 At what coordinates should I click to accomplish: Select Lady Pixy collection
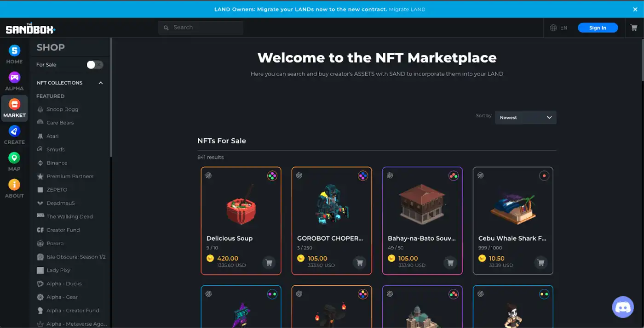click(58, 270)
